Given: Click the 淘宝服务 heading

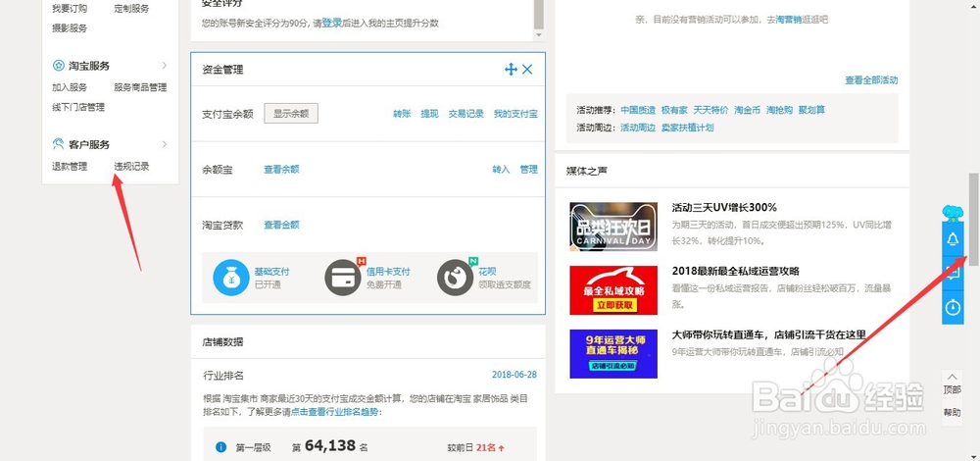Looking at the screenshot, I should (x=89, y=66).
